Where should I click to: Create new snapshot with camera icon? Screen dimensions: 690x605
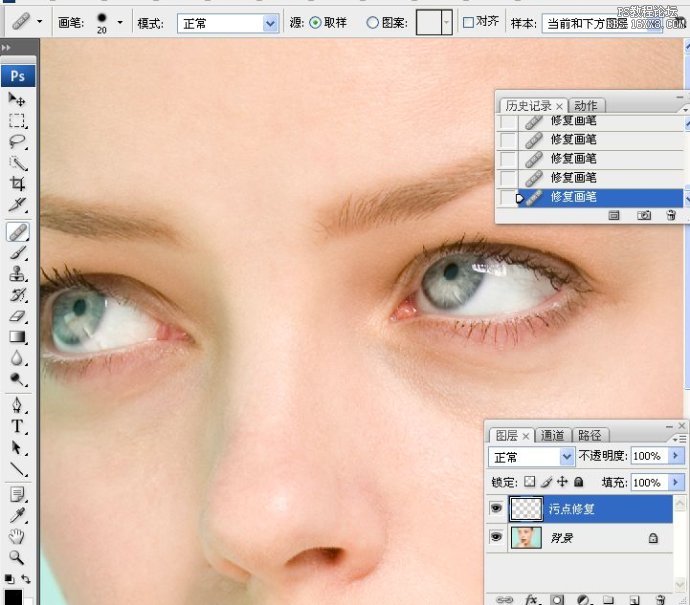pyautogui.click(x=644, y=215)
